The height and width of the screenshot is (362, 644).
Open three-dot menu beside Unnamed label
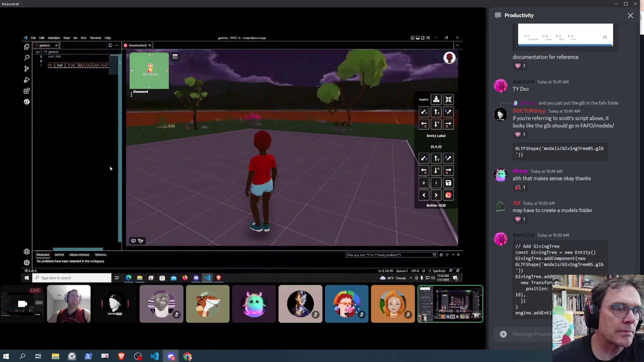point(131,94)
